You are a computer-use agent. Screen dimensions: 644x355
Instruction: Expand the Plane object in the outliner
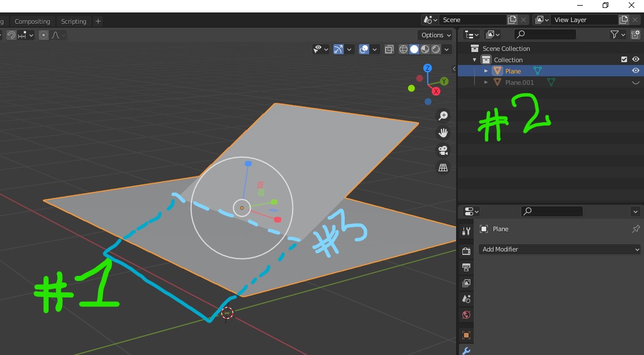point(486,71)
